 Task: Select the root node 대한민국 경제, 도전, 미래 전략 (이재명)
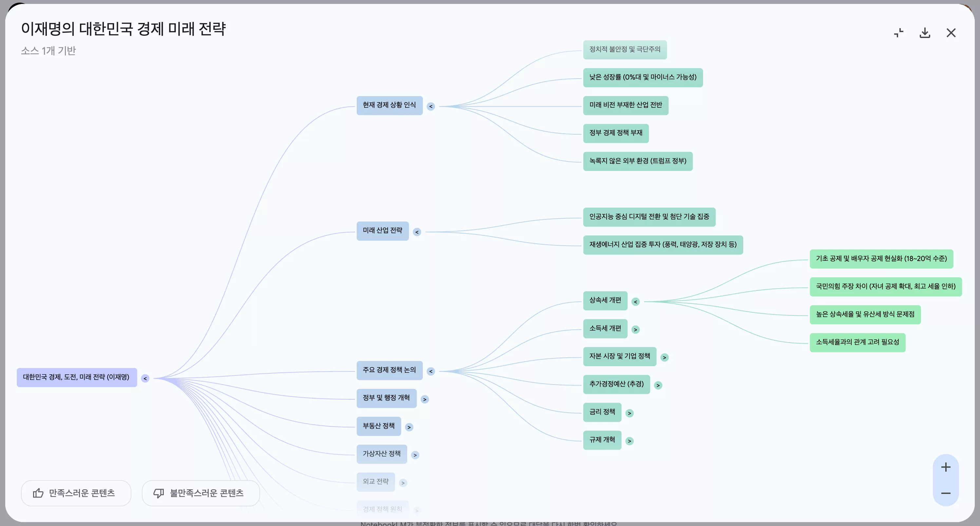(76, 377)
